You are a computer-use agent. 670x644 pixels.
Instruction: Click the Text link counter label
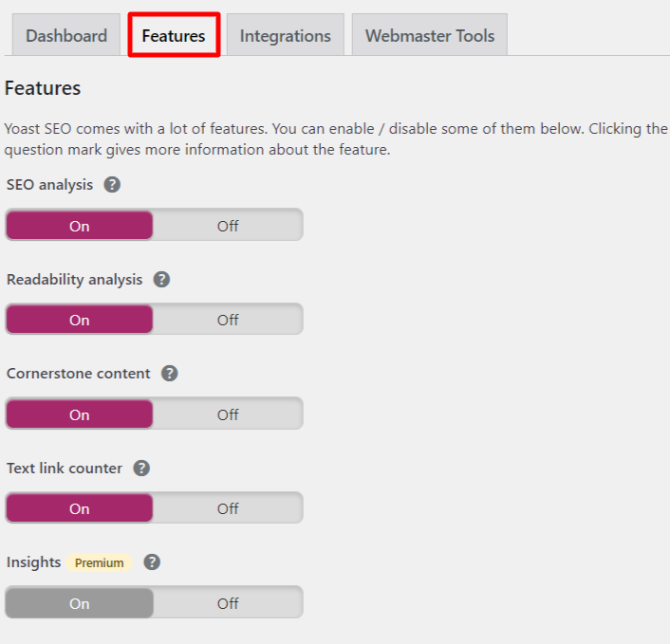coord(65,469)
